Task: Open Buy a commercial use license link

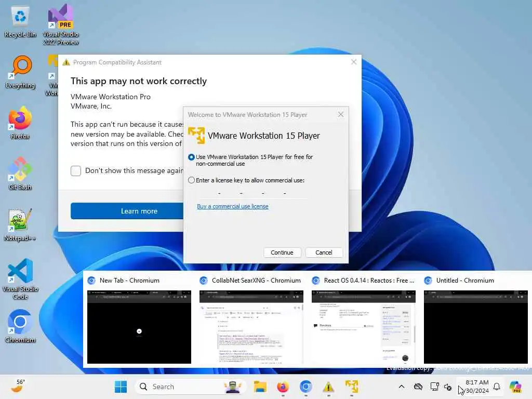Action: click(x=233, y=206)
